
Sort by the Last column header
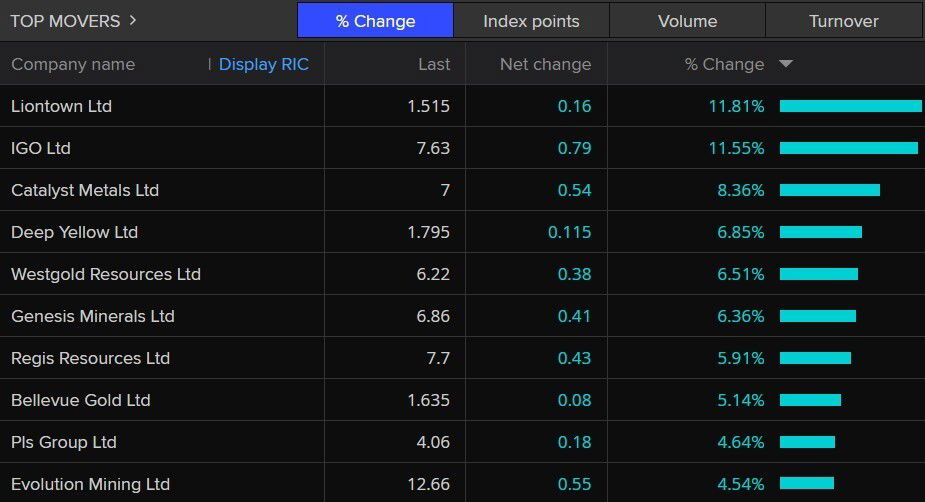coord(434,64)
